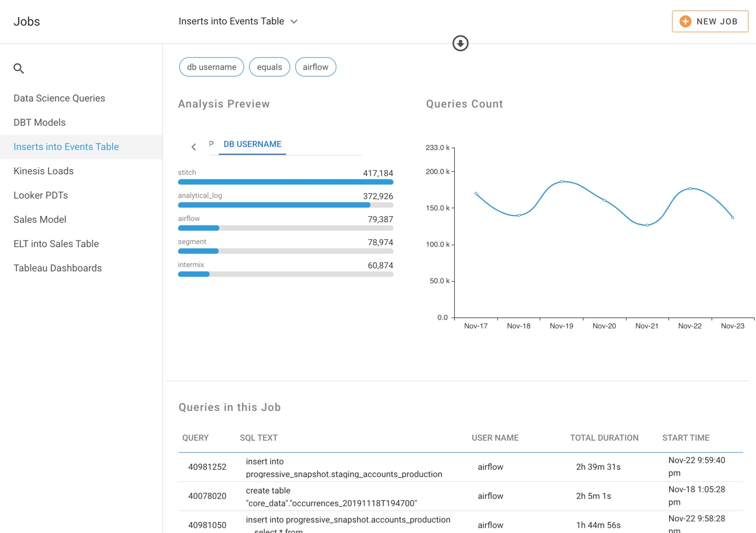Click the stitch usage bar
This screenshot has height=533, width=756.
(x=285, y=182)
